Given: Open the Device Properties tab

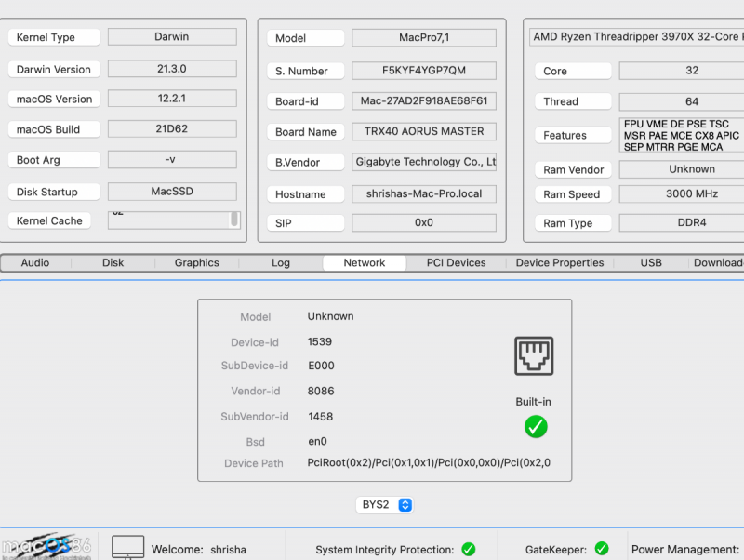Looking at the screenshot, I should click(560, 263).
